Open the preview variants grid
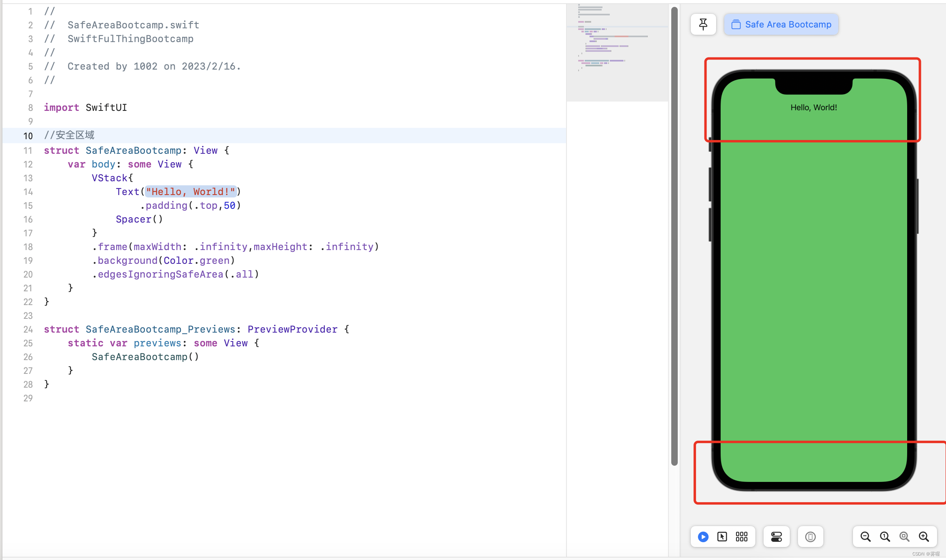 [x=742, y=537]
